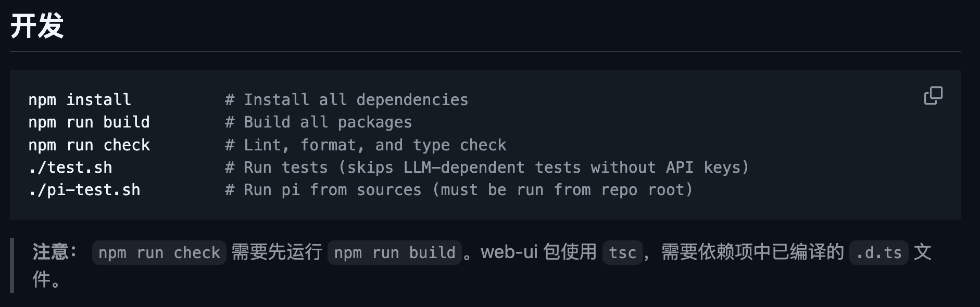This screenshot has width=980, height=307.
Task: Click the Lint, format, and type check comment
Action: coord(365,145)
